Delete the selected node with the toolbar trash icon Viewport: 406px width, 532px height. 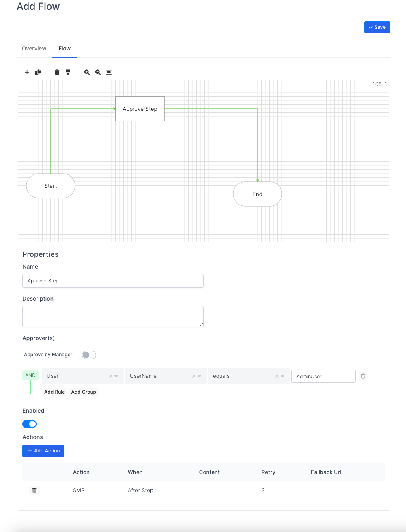57,72
